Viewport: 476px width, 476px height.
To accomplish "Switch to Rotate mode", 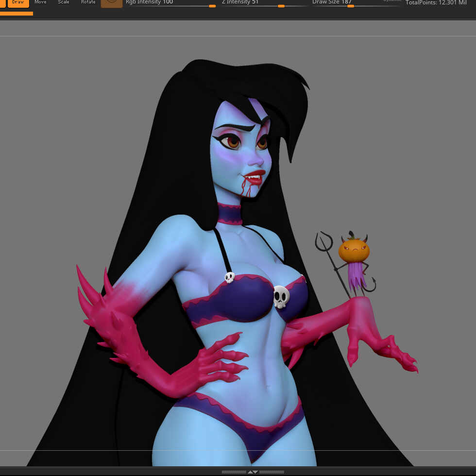I will pyautogui.click(x=88, y=3).
